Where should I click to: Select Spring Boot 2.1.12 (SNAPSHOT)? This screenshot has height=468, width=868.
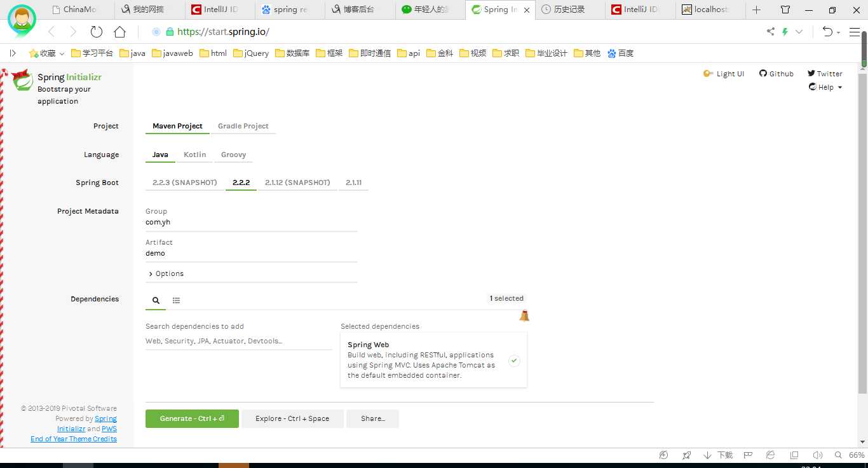point(297,183)
